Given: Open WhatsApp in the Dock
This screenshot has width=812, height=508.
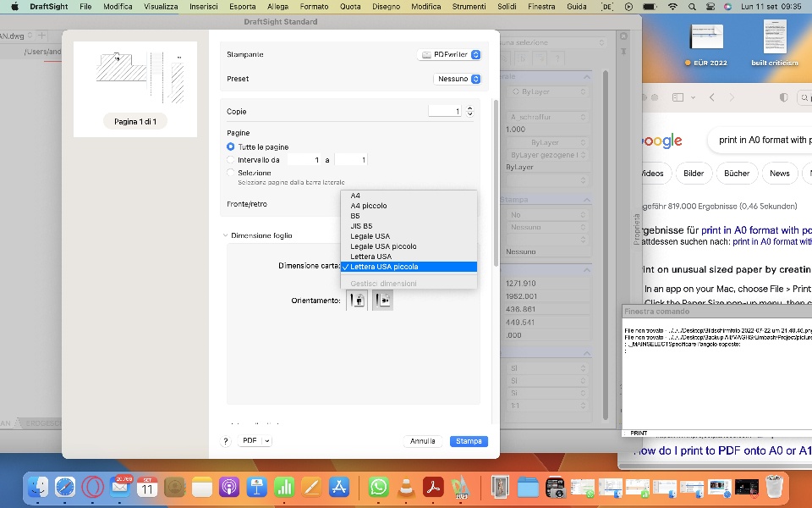Looking at the screenshot, I should tap(379, 488).
